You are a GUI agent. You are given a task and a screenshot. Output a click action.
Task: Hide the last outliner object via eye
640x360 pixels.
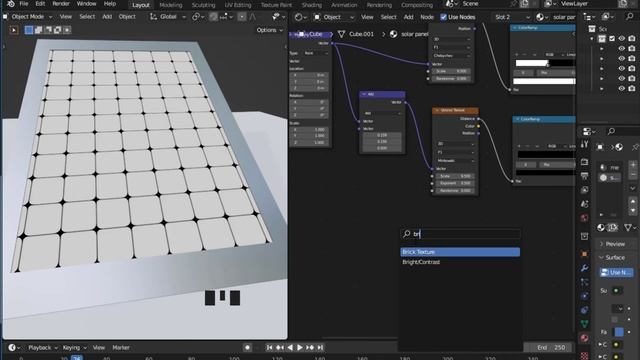[621, 88]
